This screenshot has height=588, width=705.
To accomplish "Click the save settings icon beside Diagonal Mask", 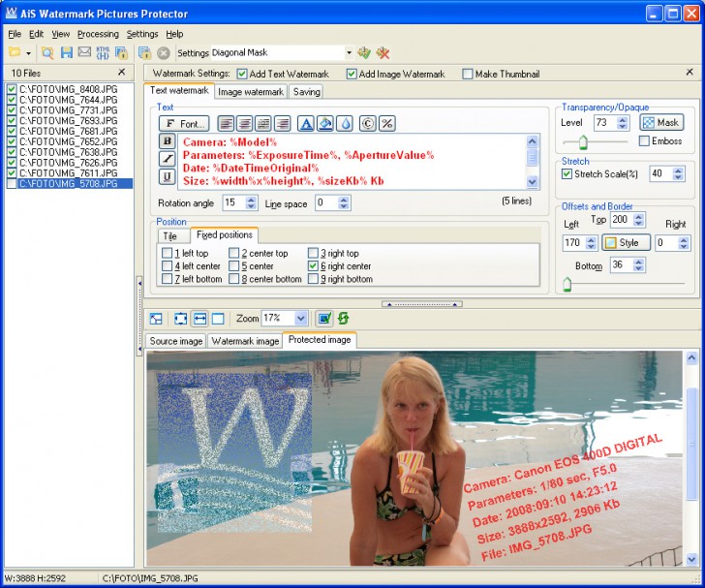I will pos(364,52).
